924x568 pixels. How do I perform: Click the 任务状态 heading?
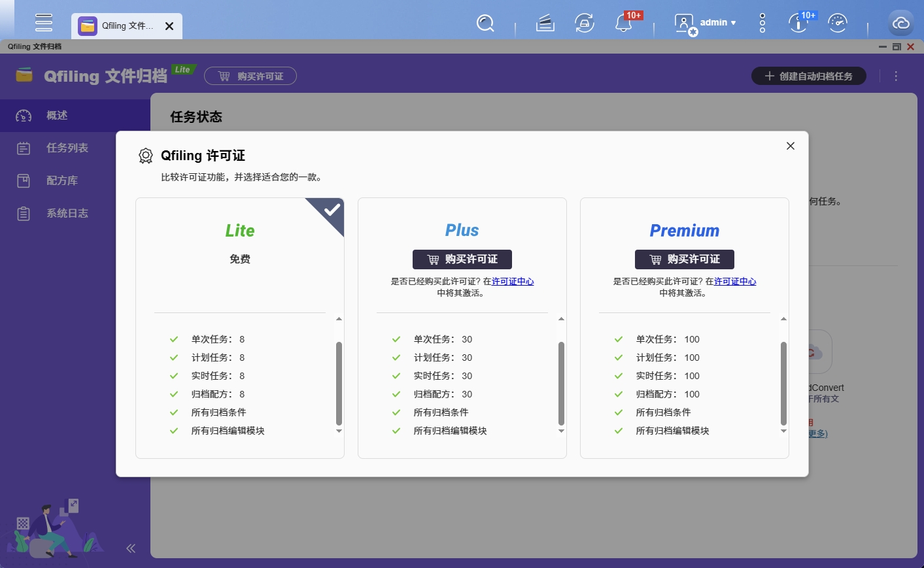(196, 117)
